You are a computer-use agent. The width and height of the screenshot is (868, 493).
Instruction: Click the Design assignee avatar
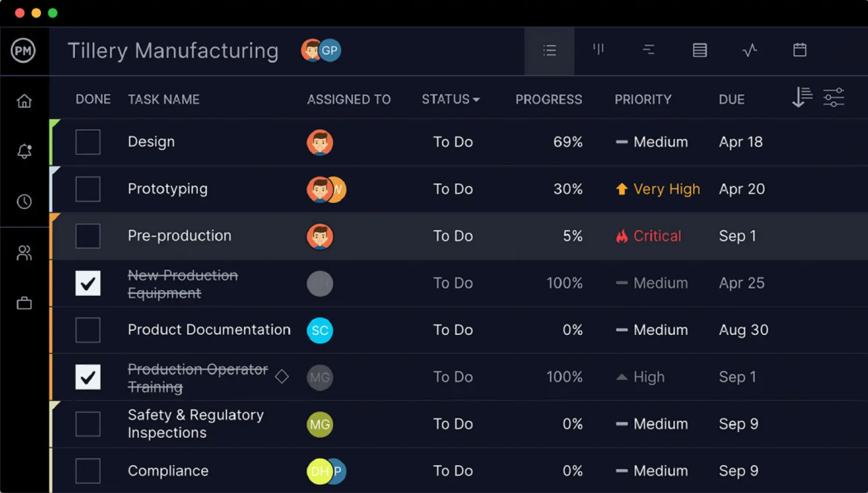click(320, 142)
